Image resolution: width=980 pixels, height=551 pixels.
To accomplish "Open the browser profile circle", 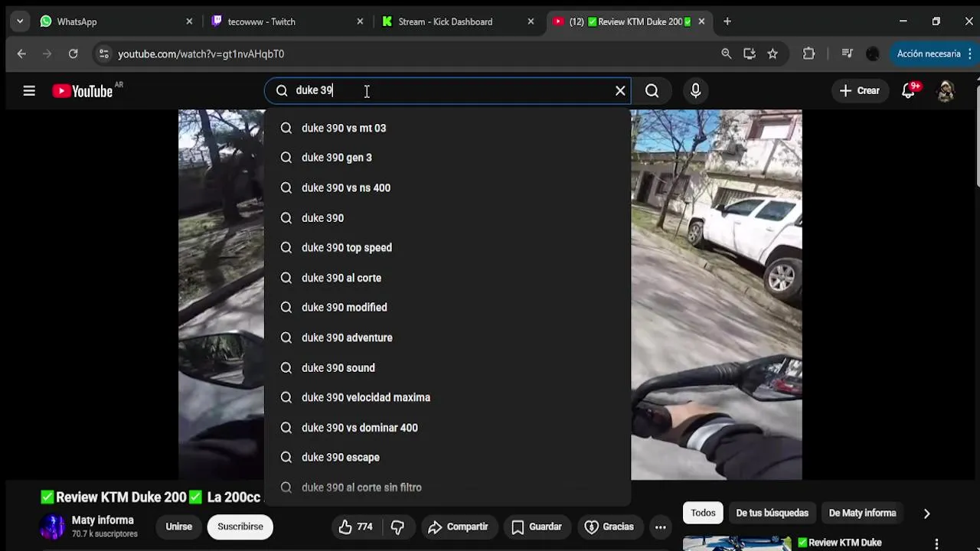I will tap(873, 54).
